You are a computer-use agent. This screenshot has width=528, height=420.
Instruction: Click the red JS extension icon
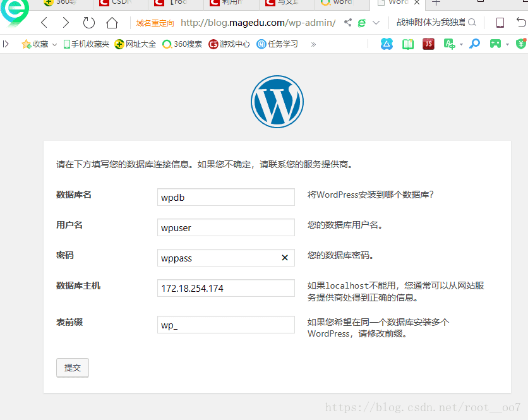(x=428, y=44)
